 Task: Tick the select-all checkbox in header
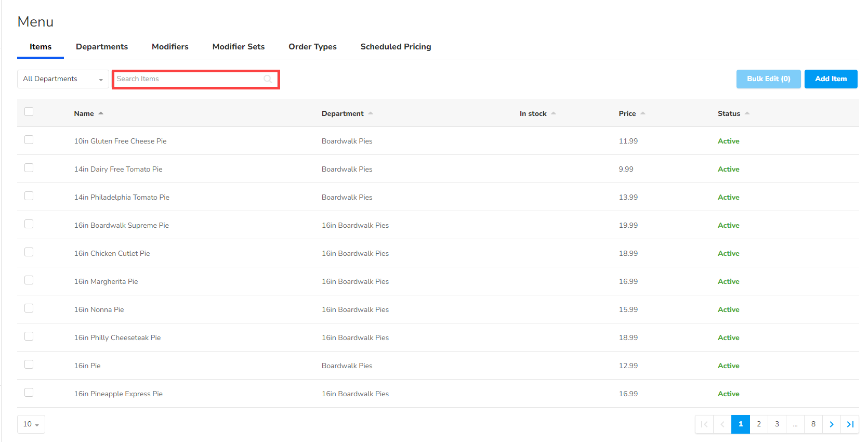[x=29, y=112]
